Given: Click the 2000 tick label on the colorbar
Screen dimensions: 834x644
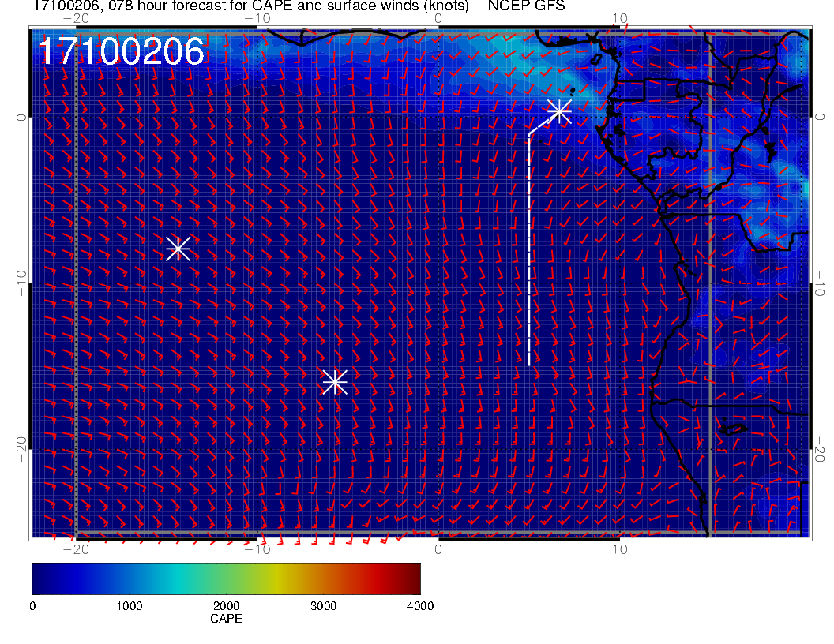Looking at the screenshot, I should point(226,606).
